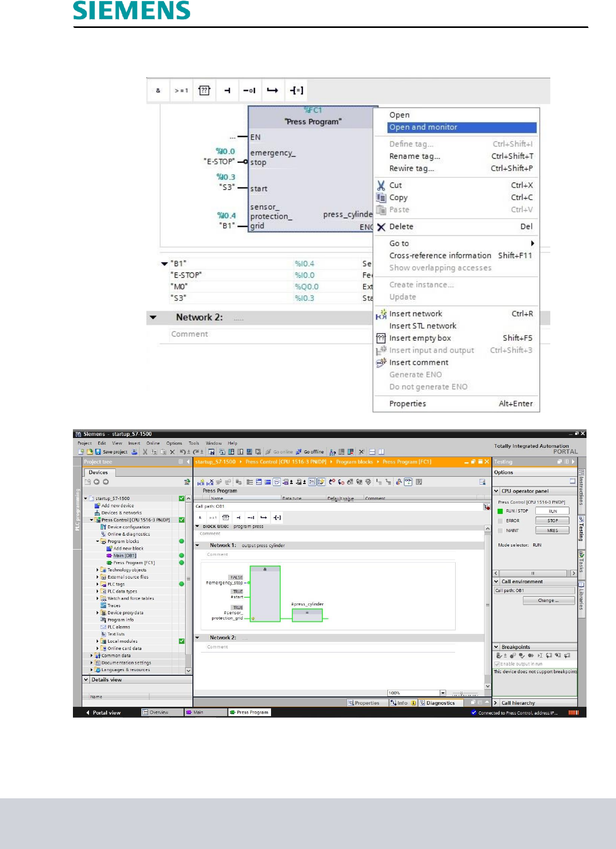The image size is (616, 849).
Task: Toggle 'Enable output in run' checkbox
Action: (x=497, y=664)
